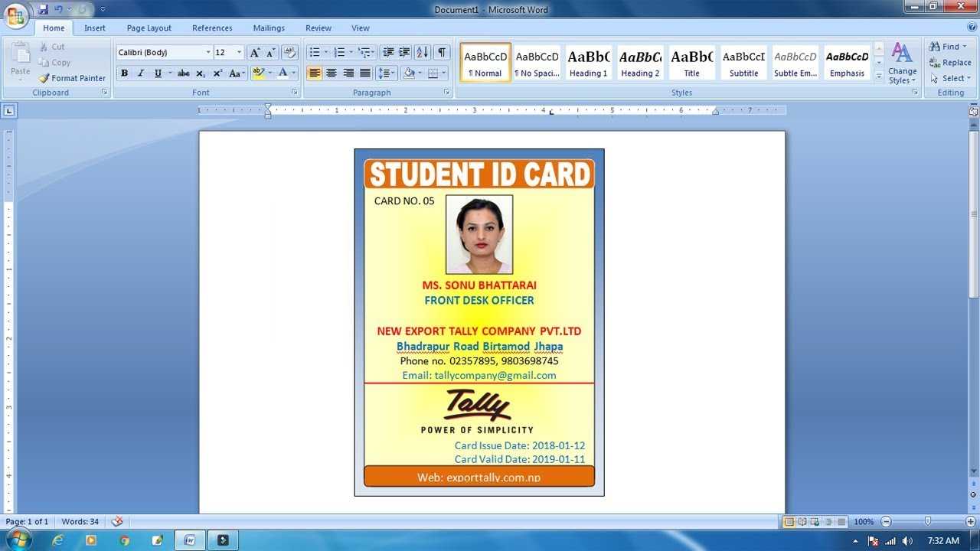Screen dimensions: 980x551
Task: Click the Sort icon in Paragraph group
Action: tap(422, 52)
